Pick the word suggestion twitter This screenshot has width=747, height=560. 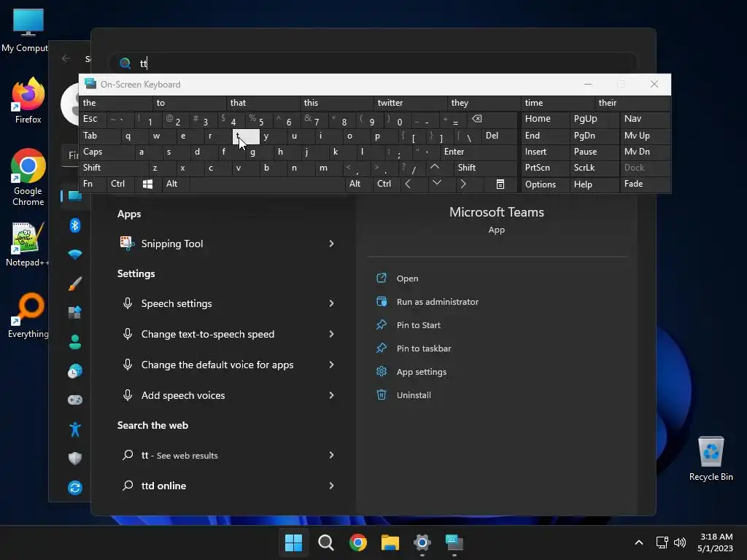[411, 103]
